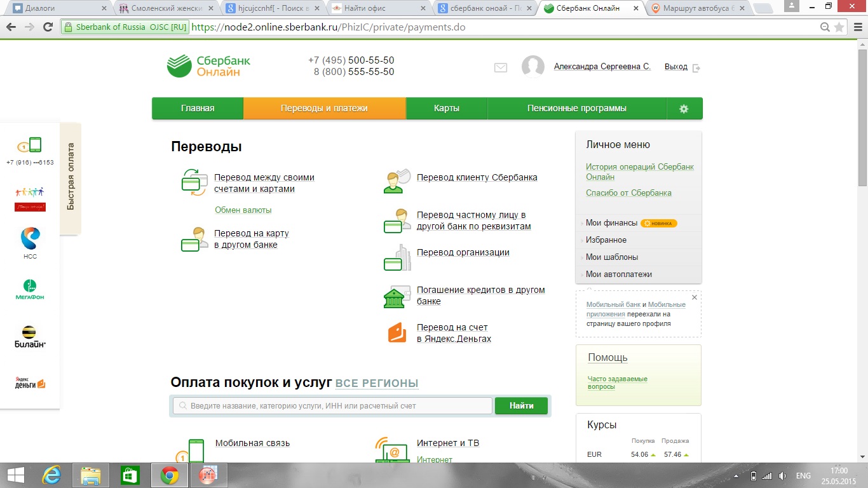Click the volume speaker icon in the system tray
This screenshot has height=488, width=868.
(x=782, y=476)
